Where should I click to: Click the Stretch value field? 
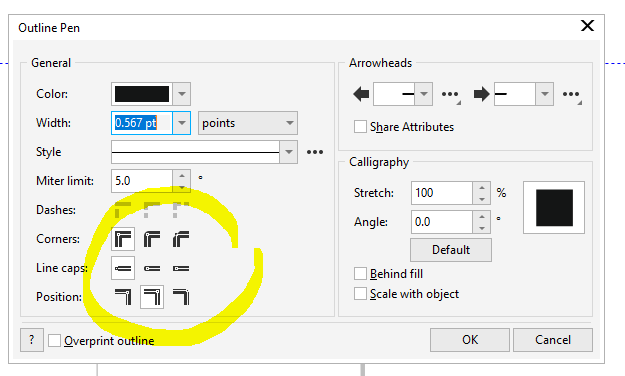pyautogui.click(x=442, y=193)
